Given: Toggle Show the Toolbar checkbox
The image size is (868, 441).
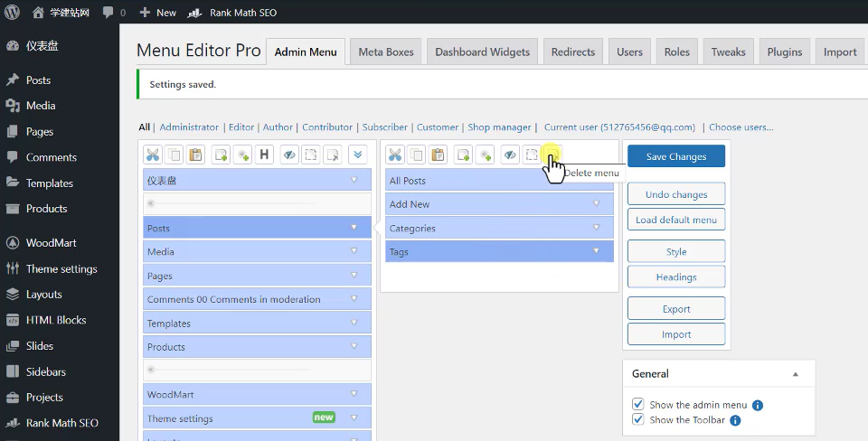Looking at the screenshot, I should [637, 419].
